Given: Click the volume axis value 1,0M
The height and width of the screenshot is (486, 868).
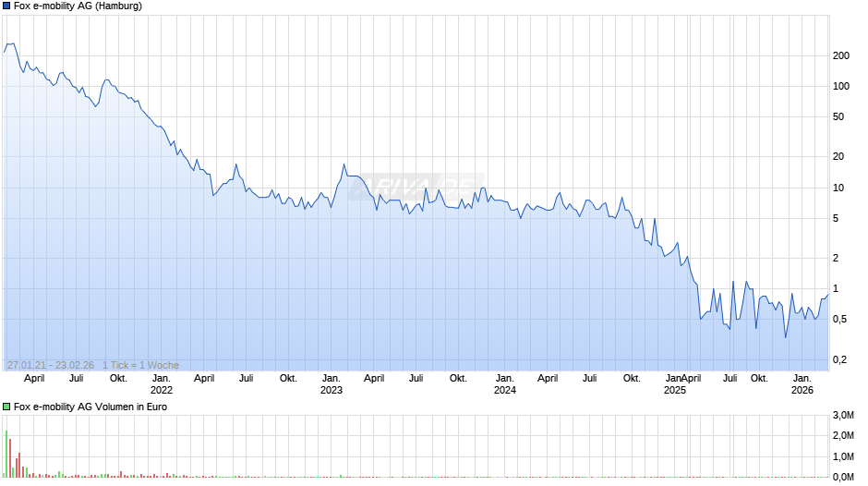Looking at the screenshot, I should (x=843, y=456).
